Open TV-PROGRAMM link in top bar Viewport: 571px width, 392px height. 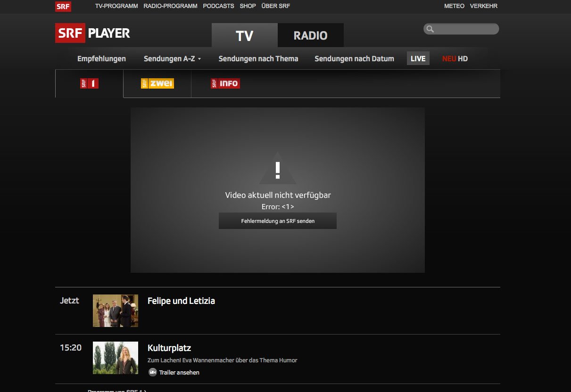point(116,6)
